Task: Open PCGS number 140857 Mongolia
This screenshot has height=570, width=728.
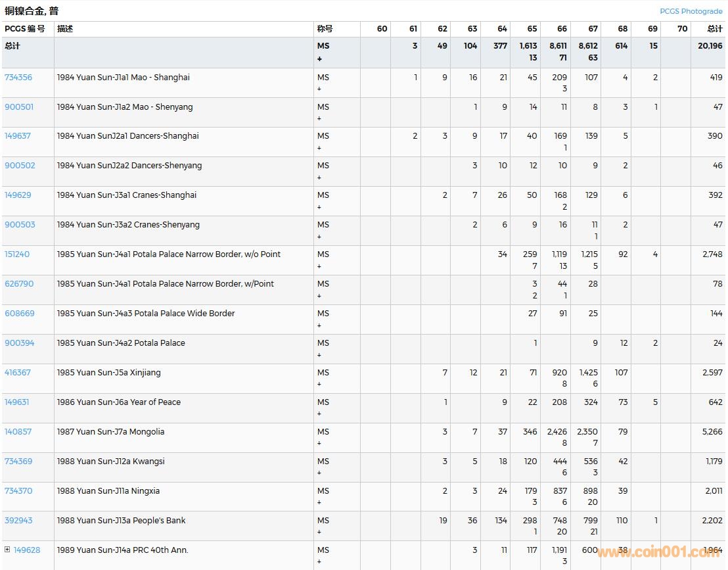Action: coord(18,432)
